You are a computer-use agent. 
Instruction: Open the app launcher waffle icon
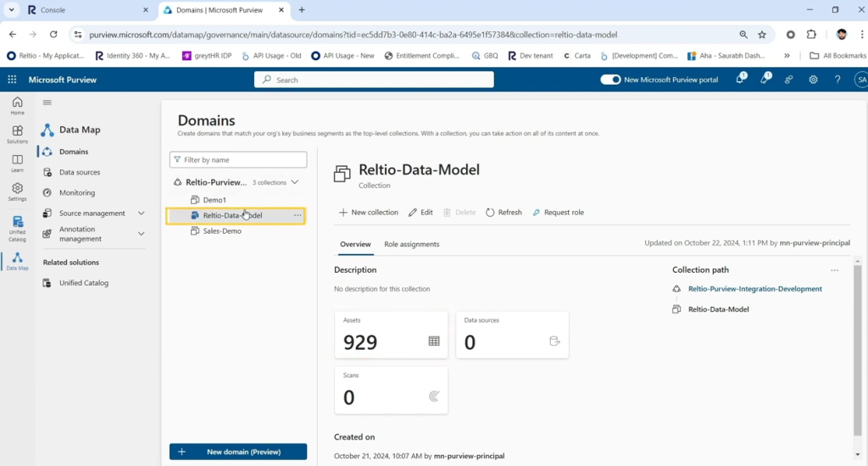point(12,80)
